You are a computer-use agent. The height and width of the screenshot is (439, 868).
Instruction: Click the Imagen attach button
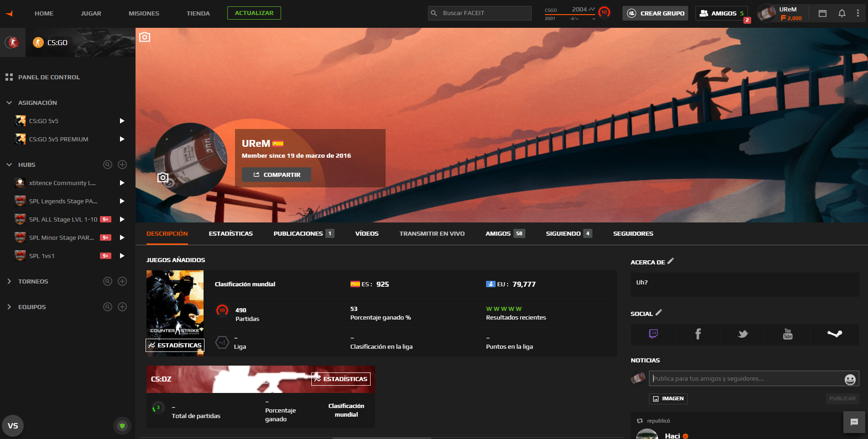[668, 398]
